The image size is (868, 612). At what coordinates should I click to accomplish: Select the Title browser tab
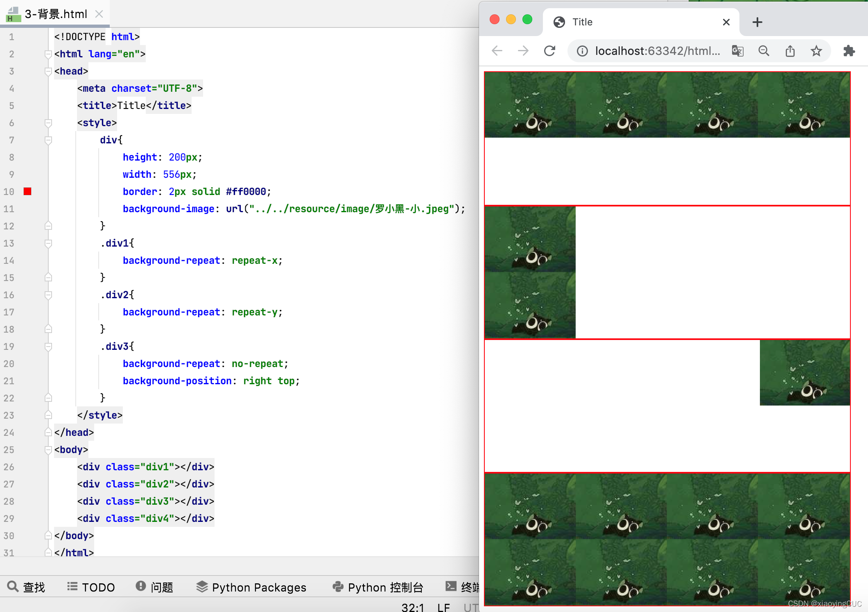tap(641, 22)
